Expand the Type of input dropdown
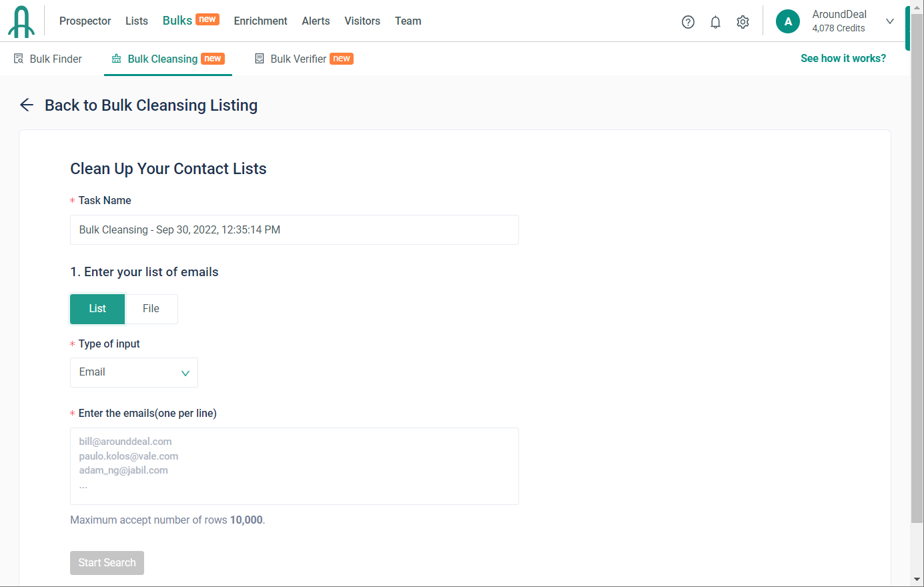 coord(134,372)
